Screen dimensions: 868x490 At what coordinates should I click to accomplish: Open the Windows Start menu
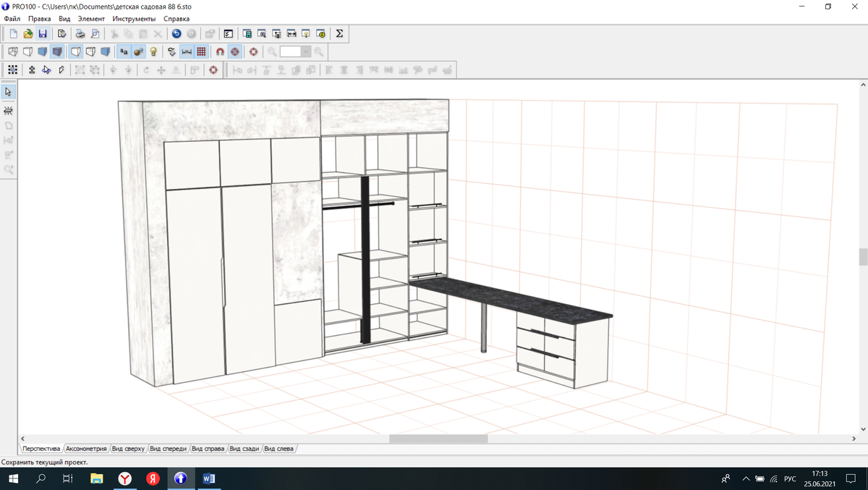click(x=12, y=478)
